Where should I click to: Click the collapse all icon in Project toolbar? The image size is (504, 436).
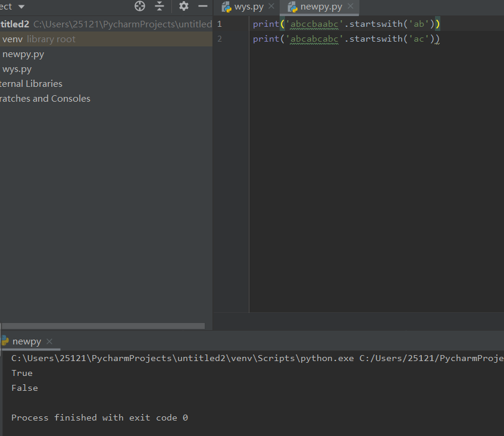(x=159, y=6)
